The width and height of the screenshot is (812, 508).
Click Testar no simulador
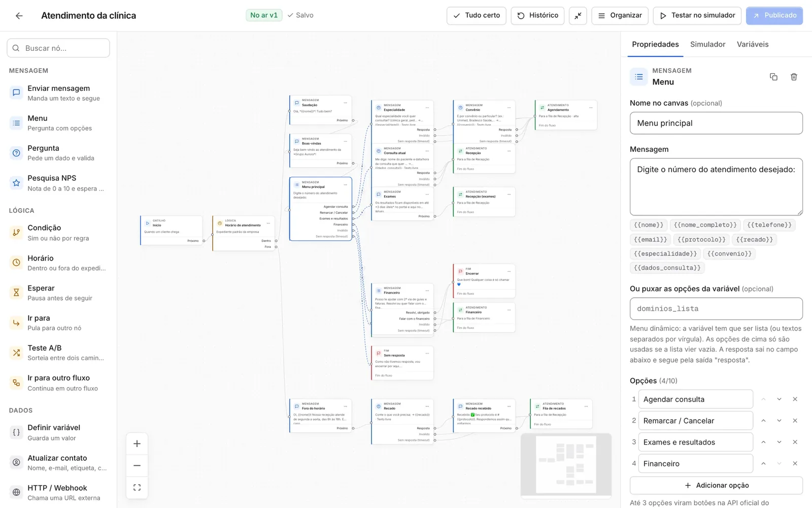pos(697,16)
